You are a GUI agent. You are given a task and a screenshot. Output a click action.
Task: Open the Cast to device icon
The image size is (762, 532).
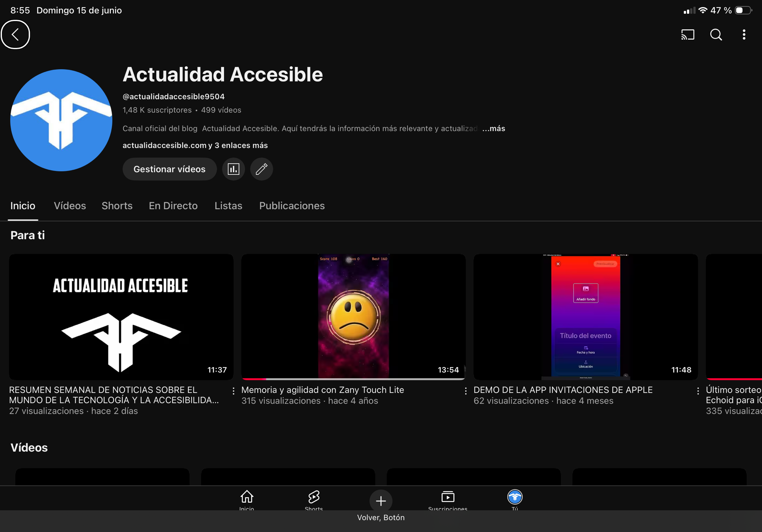click(688, 35)
